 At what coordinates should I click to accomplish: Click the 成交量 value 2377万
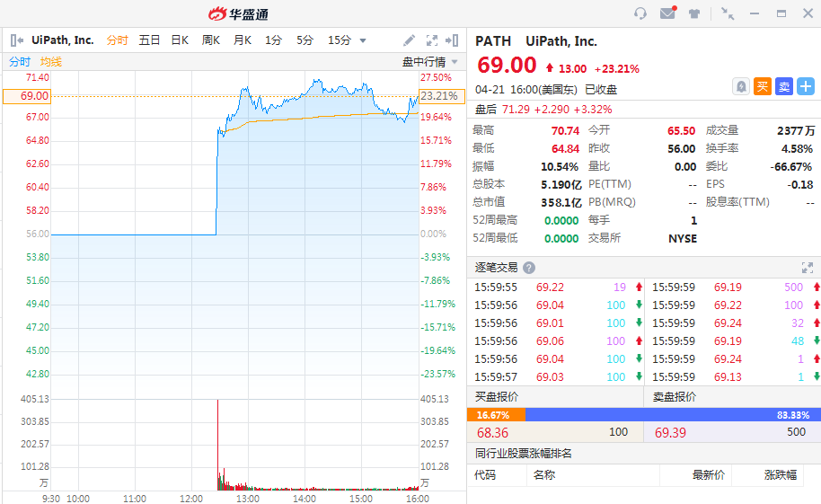pos(795,130)
